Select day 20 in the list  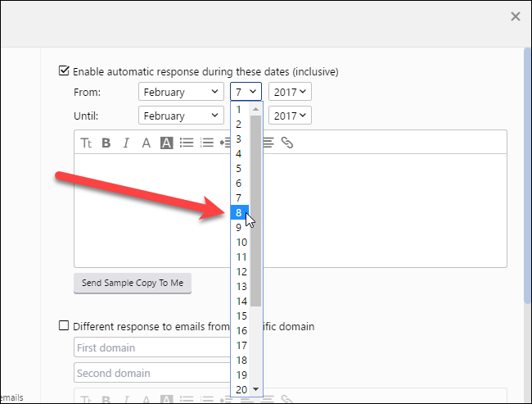[240, 389]
